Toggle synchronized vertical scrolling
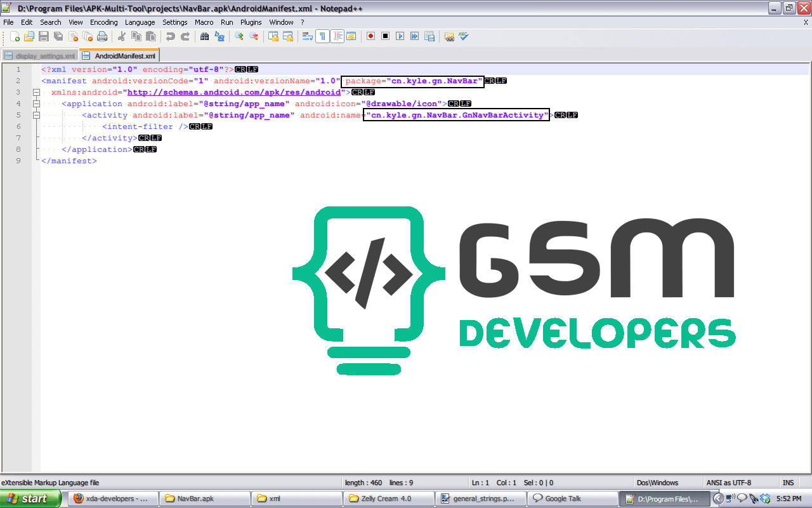Image resolution: width=812 pixels, height=508 pixels. (x=273, y=36)
